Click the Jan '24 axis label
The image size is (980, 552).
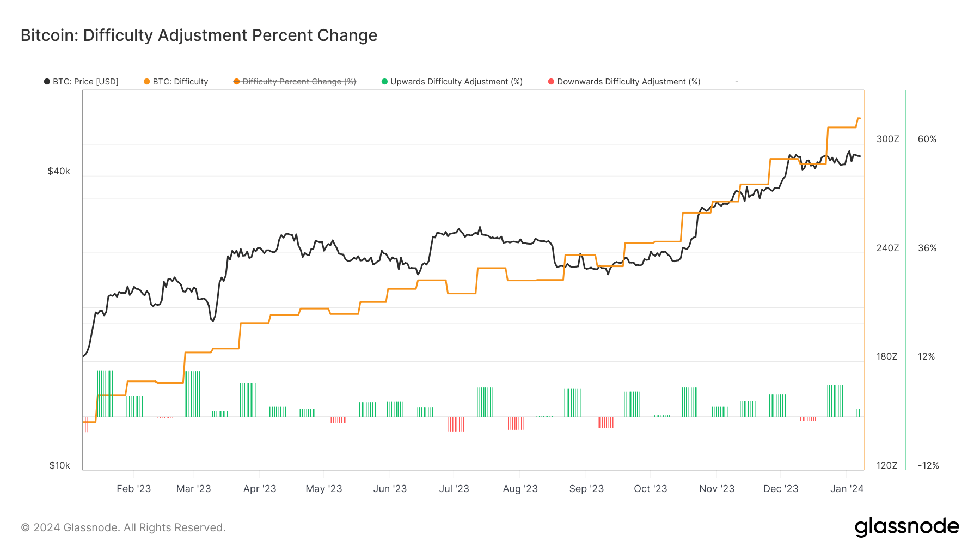(847, 489)
